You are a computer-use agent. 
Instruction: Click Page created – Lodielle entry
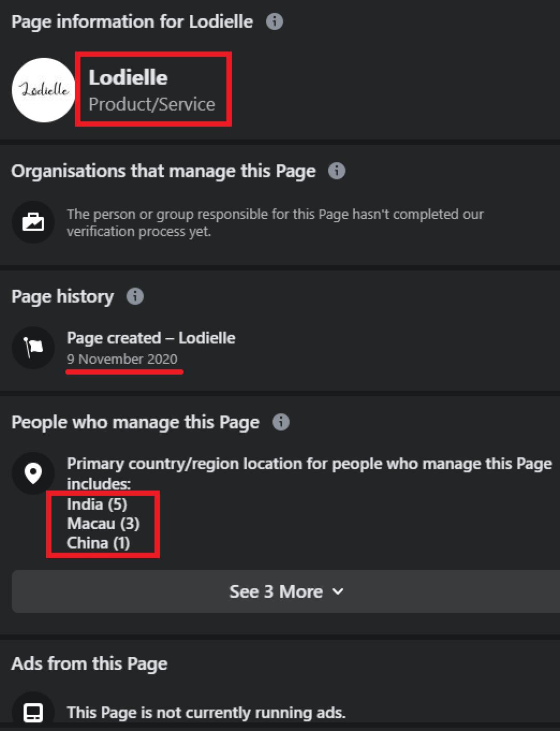point(151,338)
